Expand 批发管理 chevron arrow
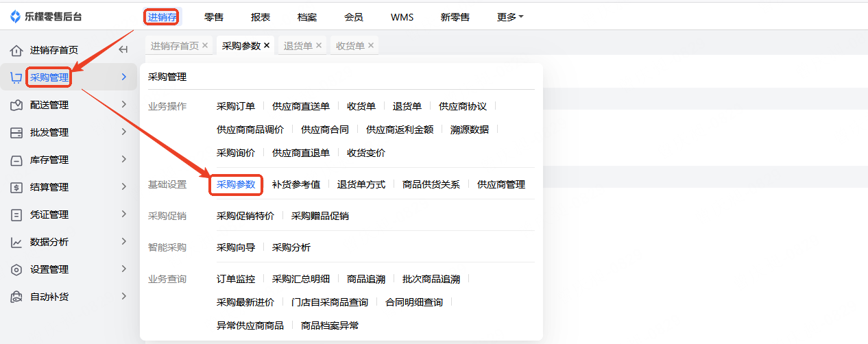Screen dimensions: 868x344 click(x=123, y=132)
